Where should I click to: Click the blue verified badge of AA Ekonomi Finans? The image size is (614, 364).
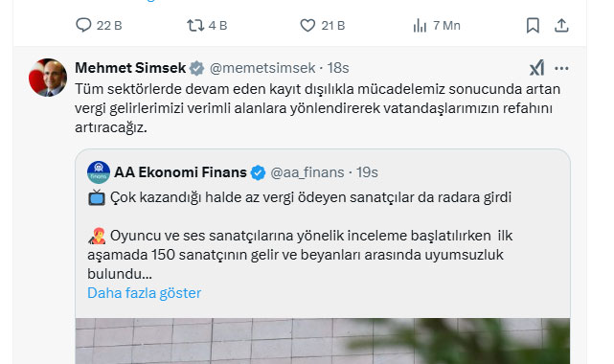(x=258, y=172)
